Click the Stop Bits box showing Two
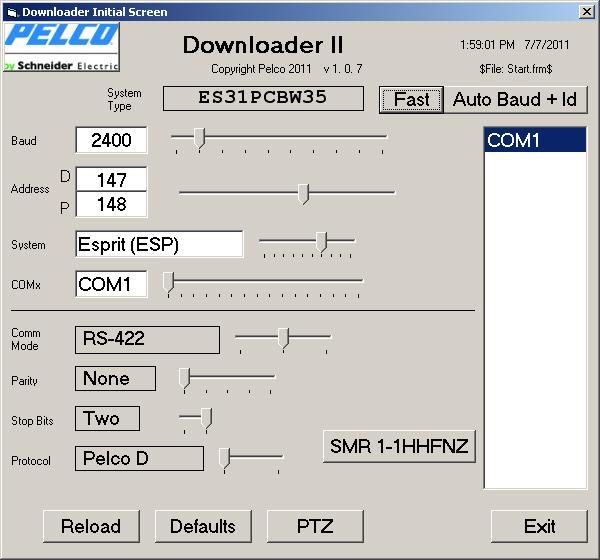This screenshot has height=560, width=600. (x=108, y=418)
